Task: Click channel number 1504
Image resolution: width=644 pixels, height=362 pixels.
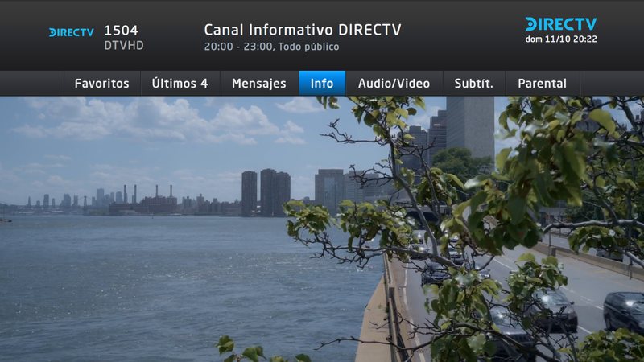Action: pyautogui.click(x=121, y=30)
